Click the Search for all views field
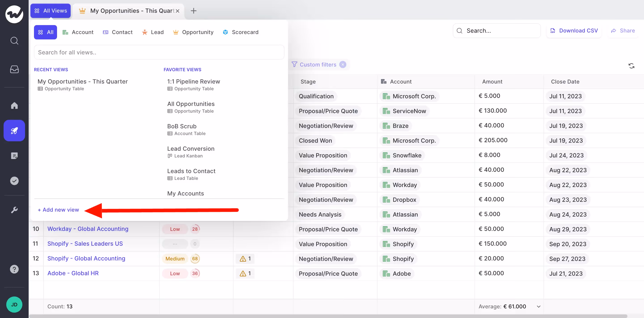Viewport: 644px width, 318px height. [159, 52]
